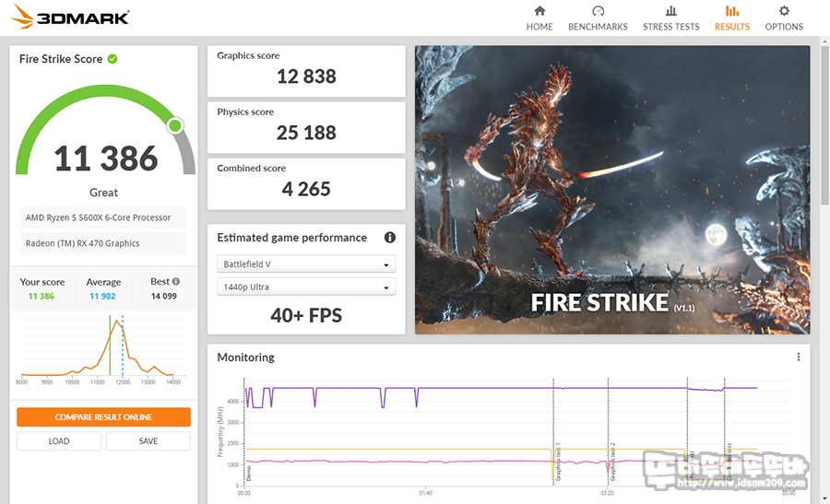Click the Fire Strike Score 11 386
830x504 pixels.
tap(106, 158)
